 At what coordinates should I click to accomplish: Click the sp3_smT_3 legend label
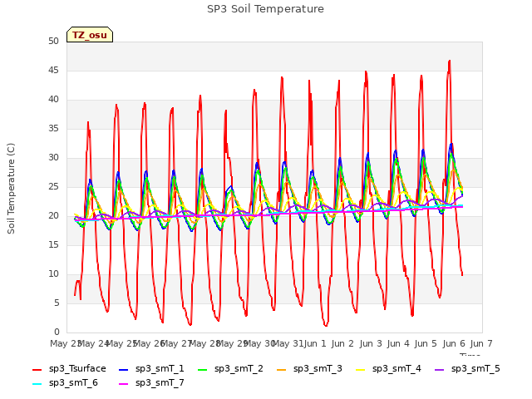pyautogui.click(x=318, y=368)
